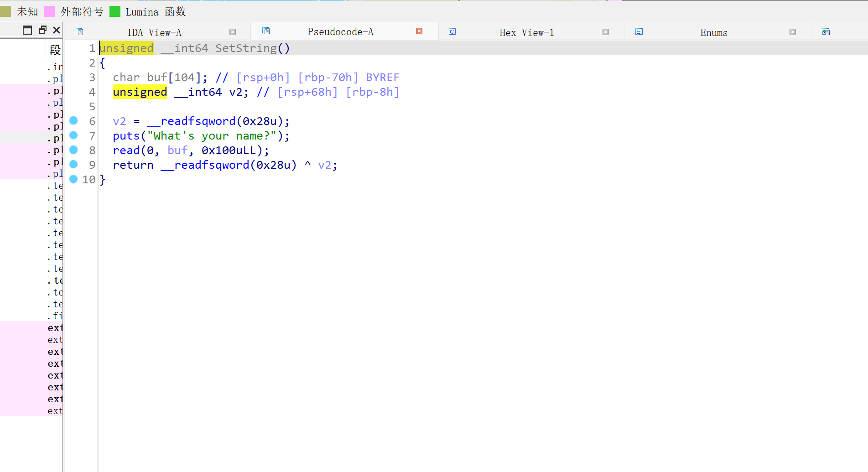This screenshot has height=472, width=868.
Task: Toggle breakpoint dot on the read line
Action: 73,150
